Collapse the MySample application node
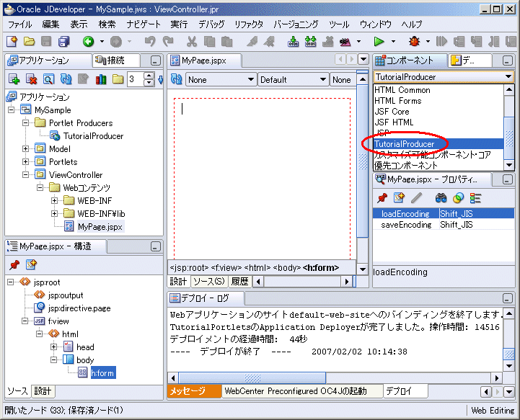520x420 pixels. [12, 110]
